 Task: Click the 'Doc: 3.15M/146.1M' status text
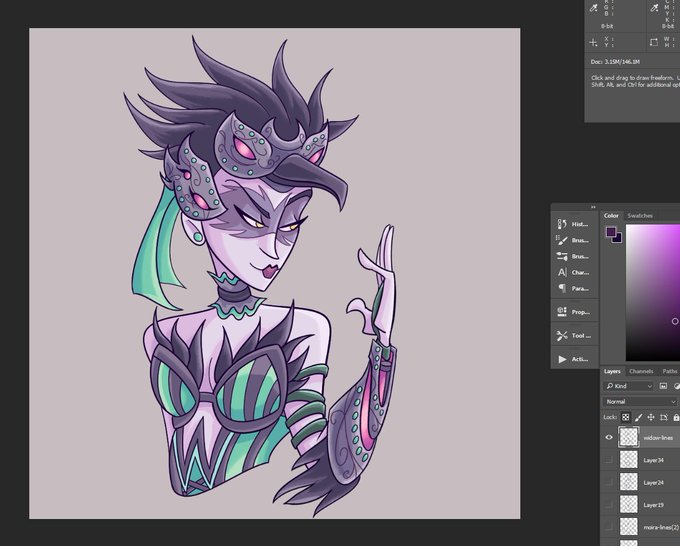[x=615, y=62]
